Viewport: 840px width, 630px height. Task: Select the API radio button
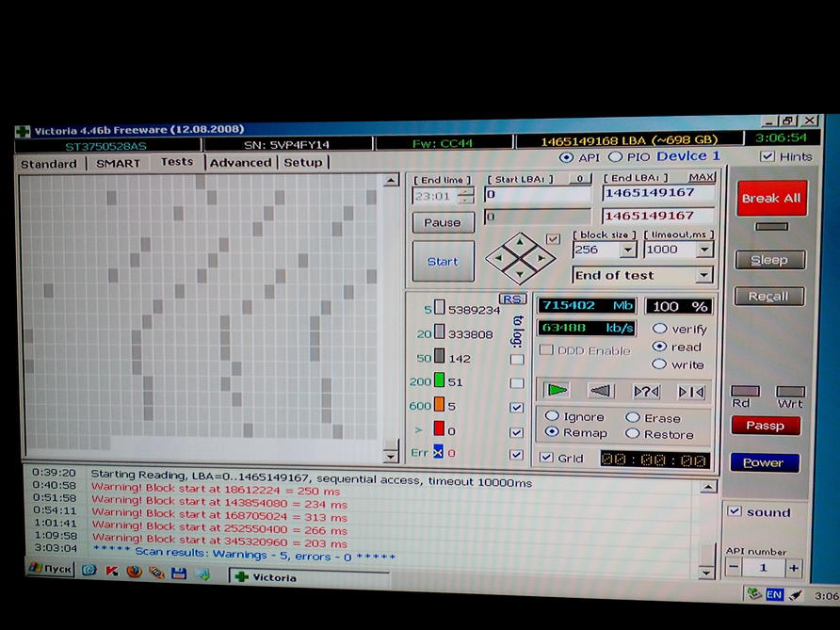pyautogui.click(x=566, y=157)
